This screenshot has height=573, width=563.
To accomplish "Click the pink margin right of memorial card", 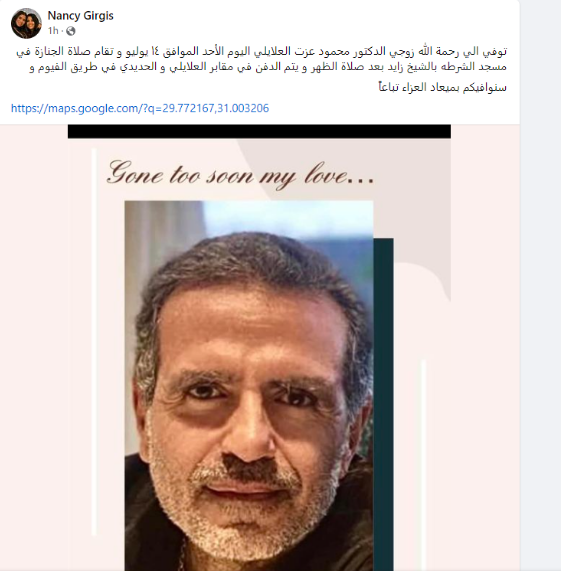I will [x=485, y=347].
